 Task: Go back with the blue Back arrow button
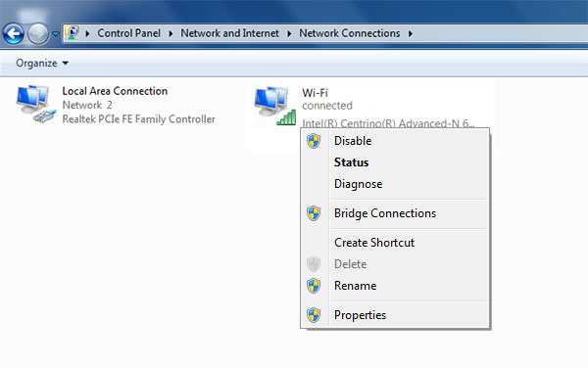pyautogui.click(x=14, y=34)
